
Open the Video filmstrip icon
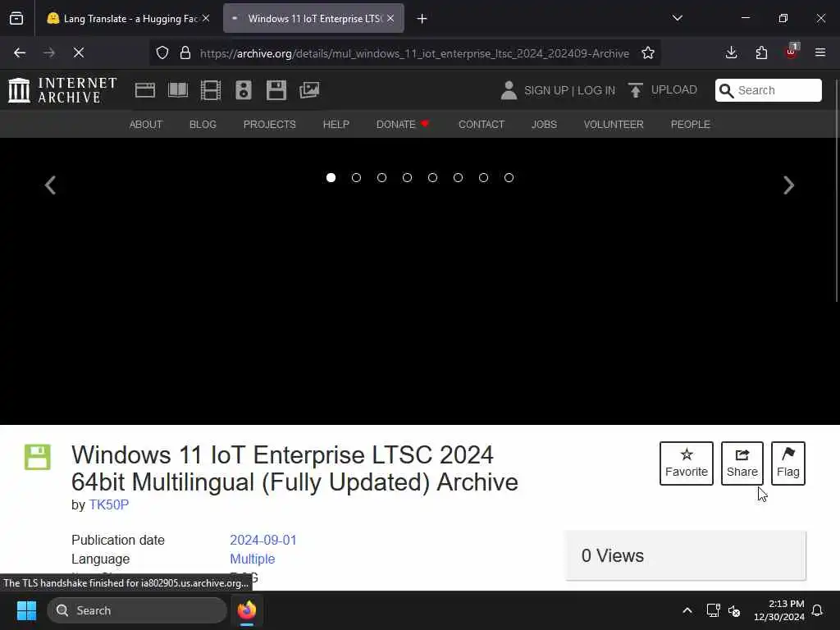pyautogui.click(x=211, y=90)
